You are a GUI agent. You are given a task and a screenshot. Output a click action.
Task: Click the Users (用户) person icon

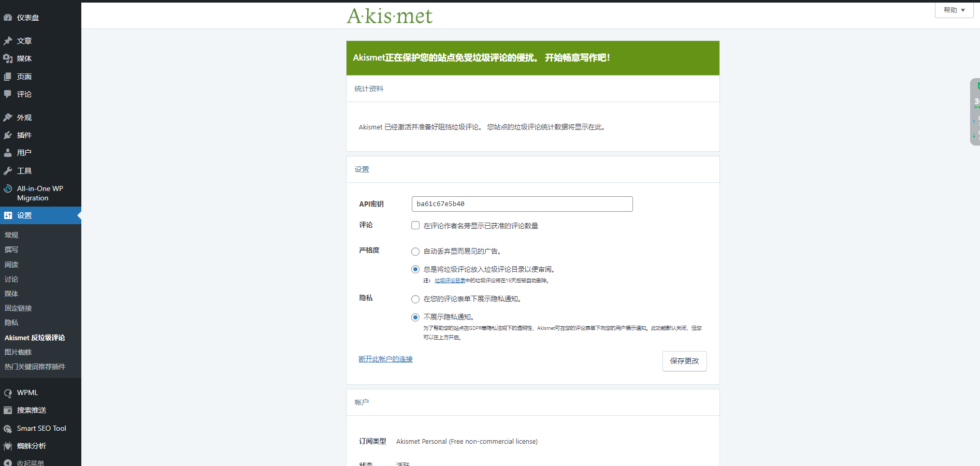[8, 153]
